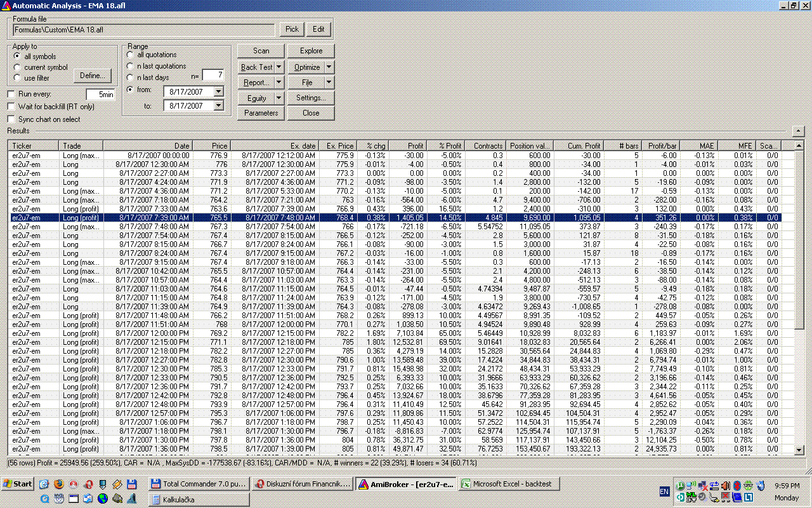
Task: Click the EN language indicator
Action: pyautogui.click(x=664, y=491)
